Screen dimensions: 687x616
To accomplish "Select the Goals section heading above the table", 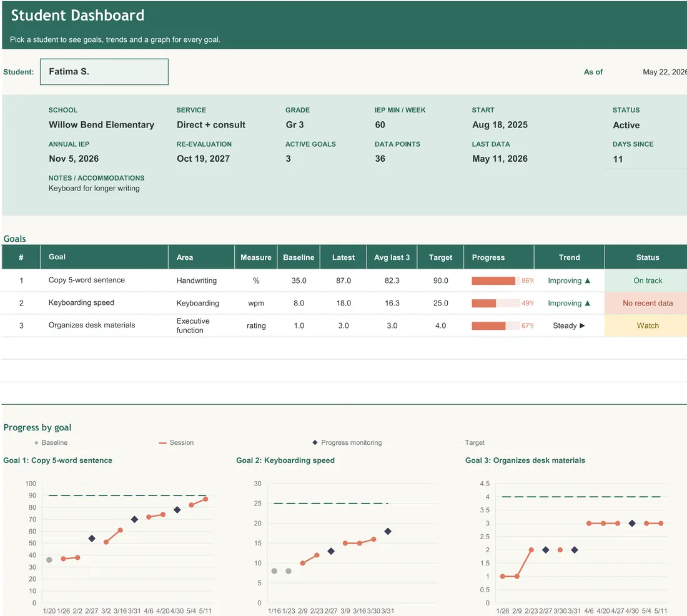I will click(14, 239).
